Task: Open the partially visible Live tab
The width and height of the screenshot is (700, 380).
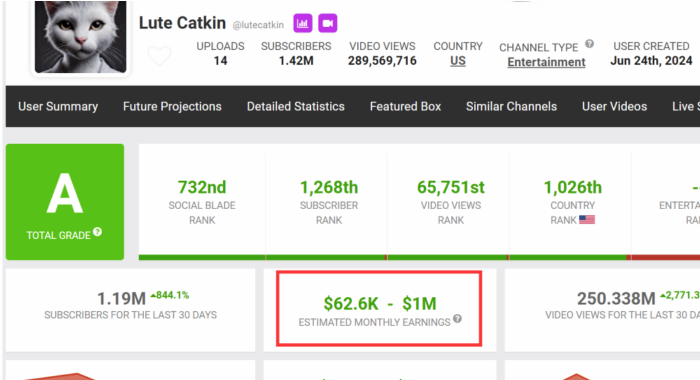Action: (x=686, y=106)
